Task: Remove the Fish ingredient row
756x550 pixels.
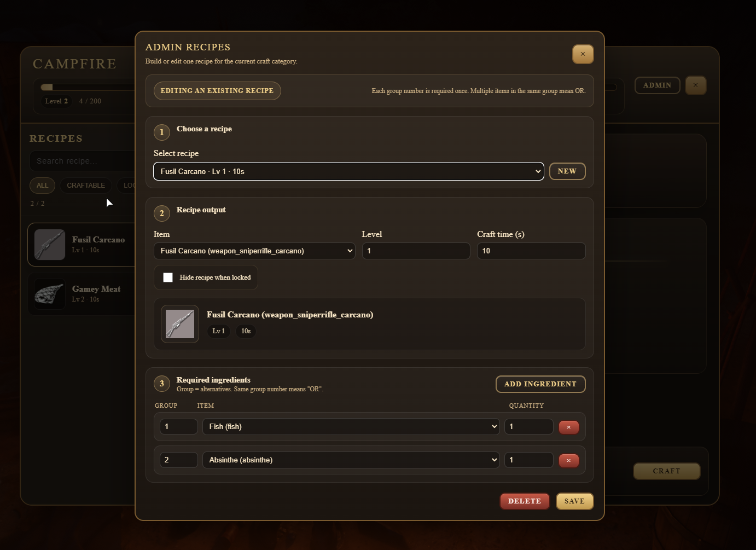Action: coord(568,427)
